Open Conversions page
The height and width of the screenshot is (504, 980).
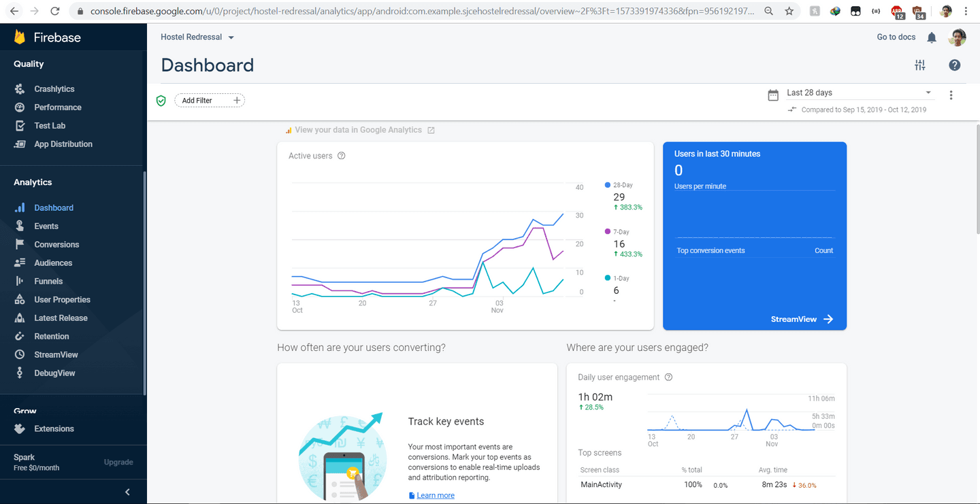pos(56,245)
